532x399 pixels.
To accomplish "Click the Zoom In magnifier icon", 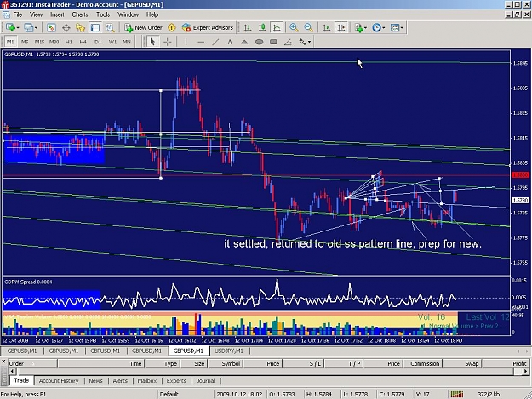I will (294, 28).
